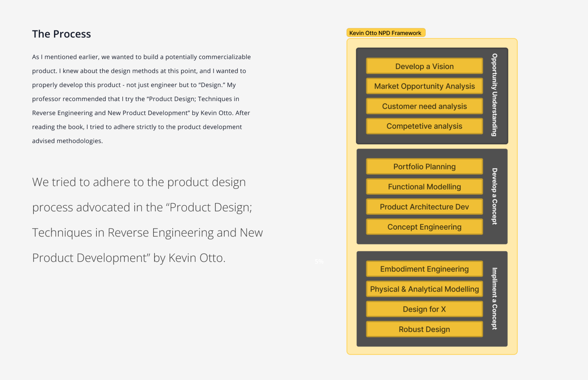
Task: Click the Develop a Vision box
Action: (x=424, y=66)
